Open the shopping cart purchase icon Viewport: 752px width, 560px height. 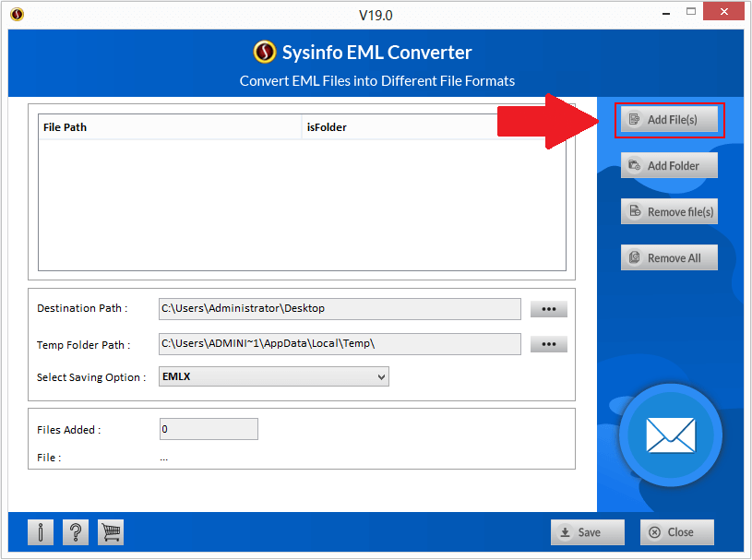pyautogui.click(x=111, y=532)
